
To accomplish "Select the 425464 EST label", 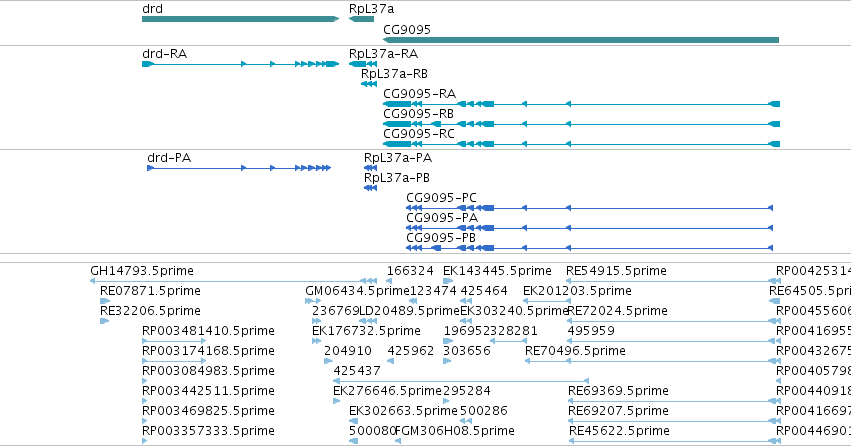I will point(484,291).
